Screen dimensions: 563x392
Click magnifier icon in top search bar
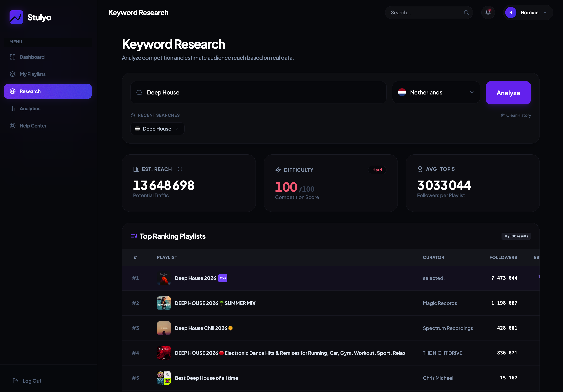(x=466, y=13)
